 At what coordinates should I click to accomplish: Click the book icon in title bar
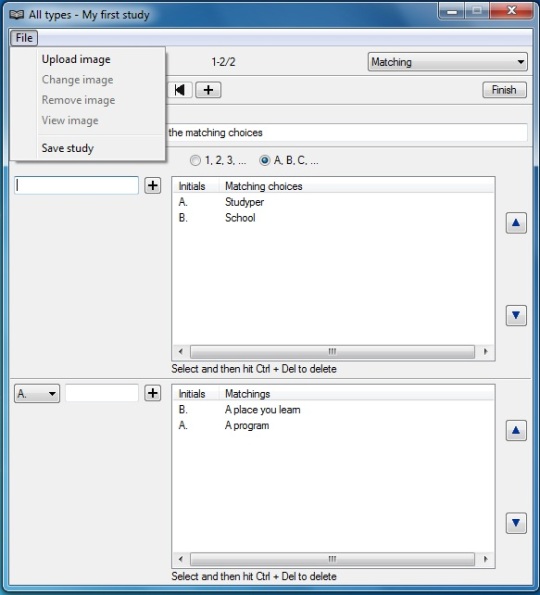(17, 15)
